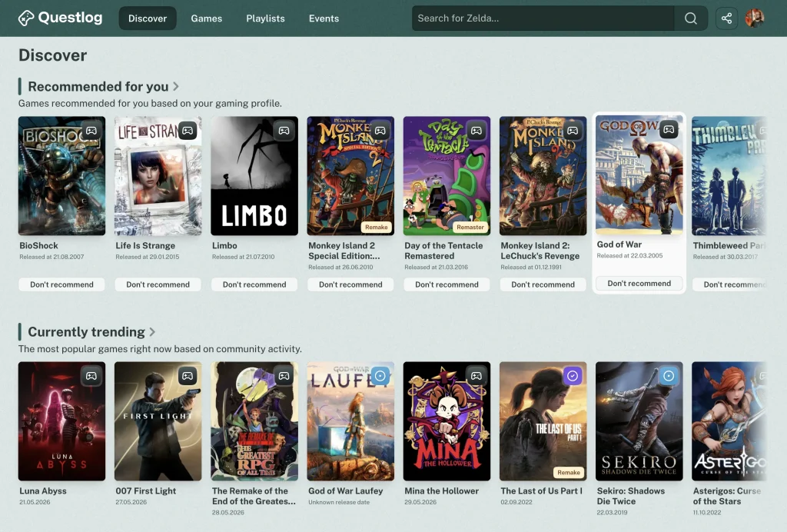Click The Last of Us Part I title
The width and height of the screenshot is (787, 532).
[x=542, y=490]
